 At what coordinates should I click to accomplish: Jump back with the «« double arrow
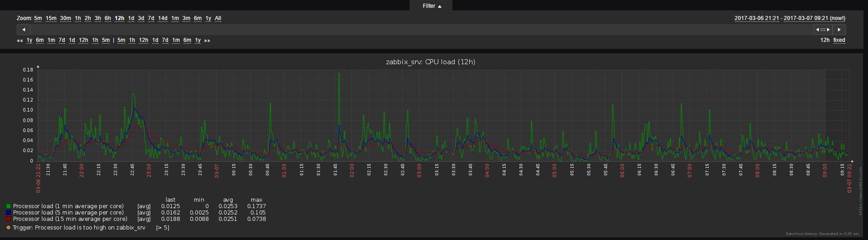tap(20, 41)
